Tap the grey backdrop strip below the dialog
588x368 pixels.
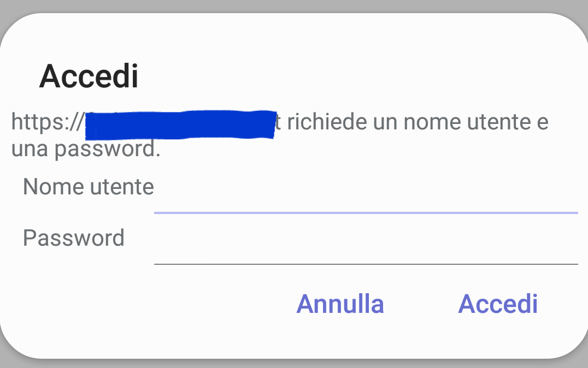(294, 364)
